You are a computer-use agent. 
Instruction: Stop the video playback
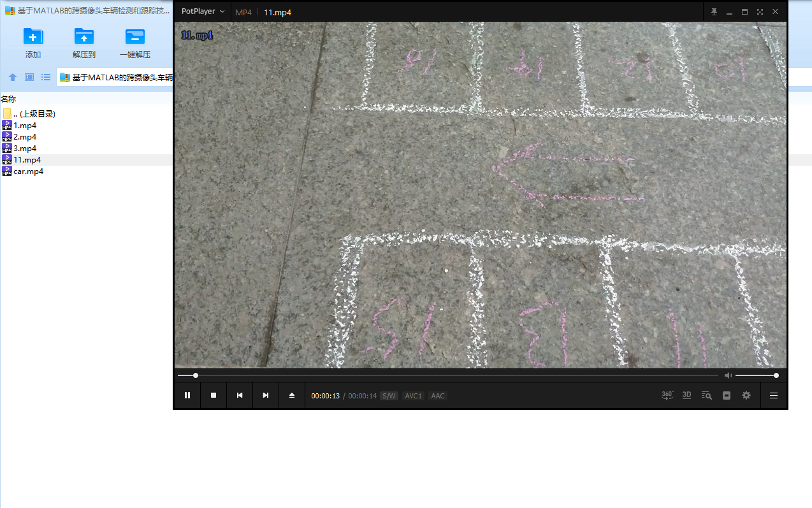(x=214, y=395)
